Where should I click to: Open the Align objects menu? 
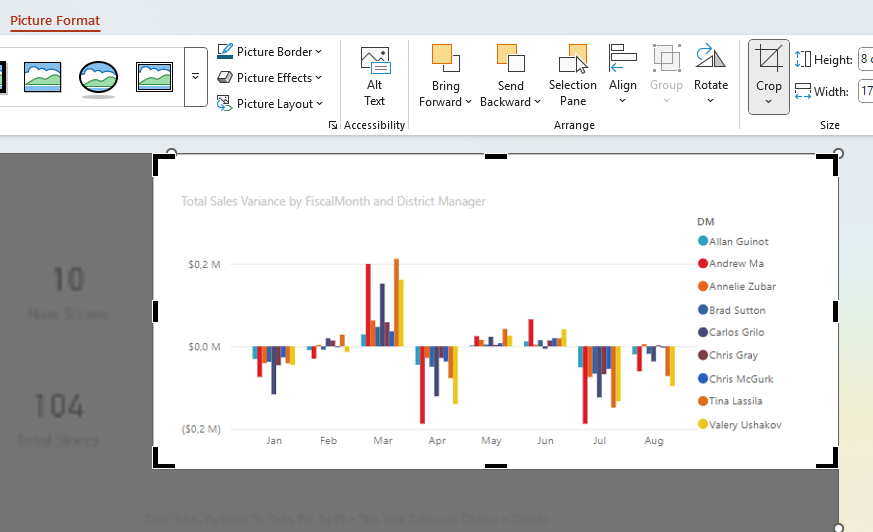point(623,75)
